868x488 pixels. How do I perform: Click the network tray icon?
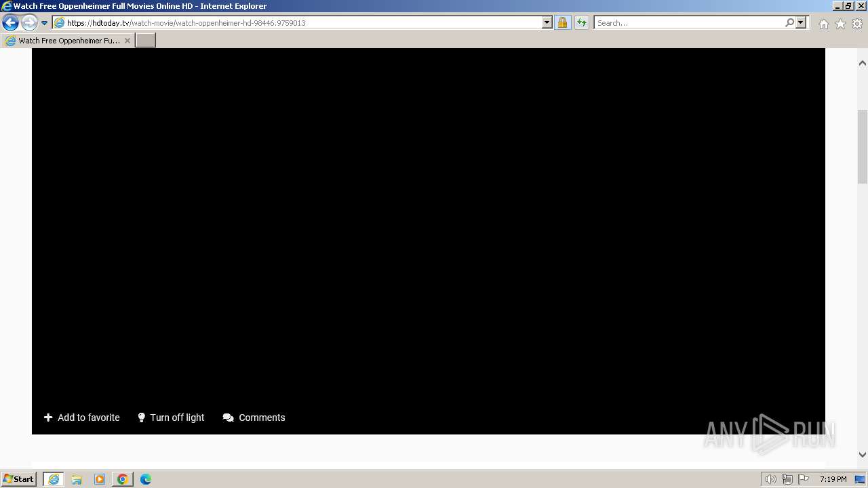787,479
